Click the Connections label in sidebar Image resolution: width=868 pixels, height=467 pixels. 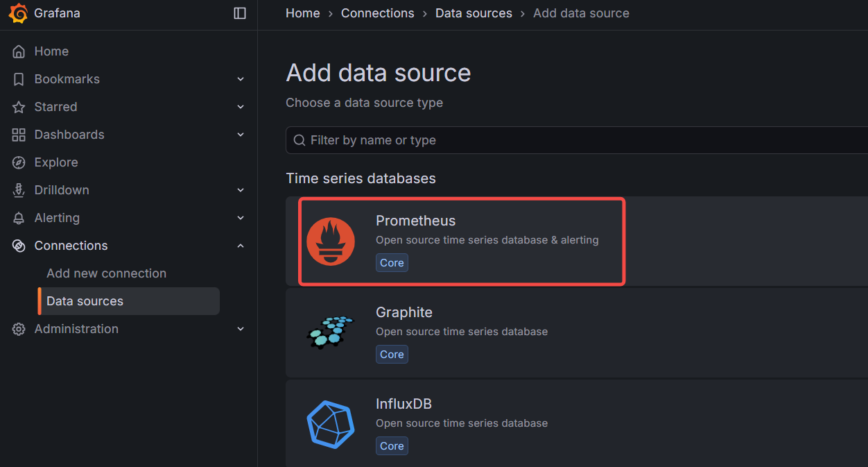[x=71, y=246]
